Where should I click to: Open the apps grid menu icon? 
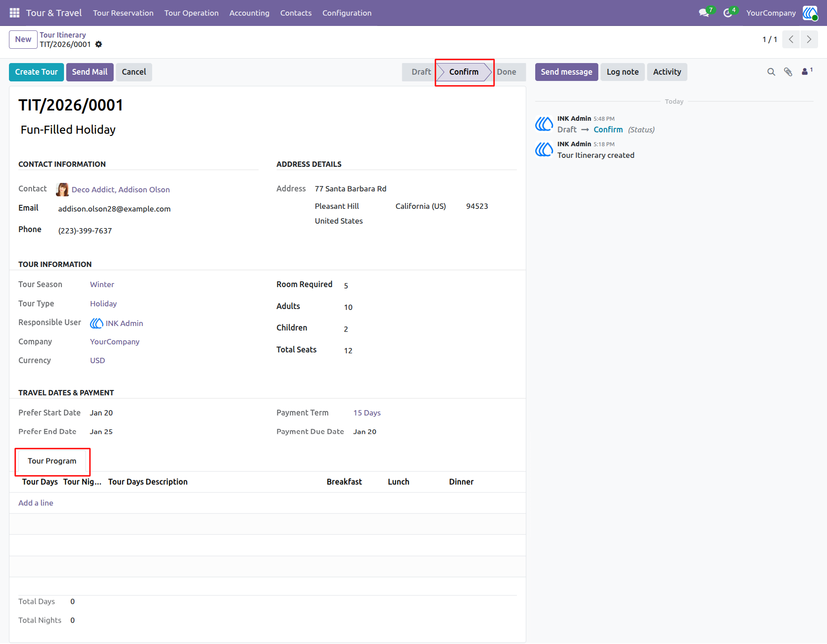[14, 13]
